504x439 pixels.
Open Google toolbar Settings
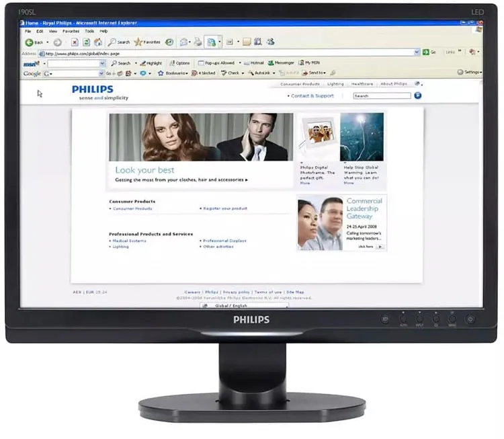pos(469,72)
